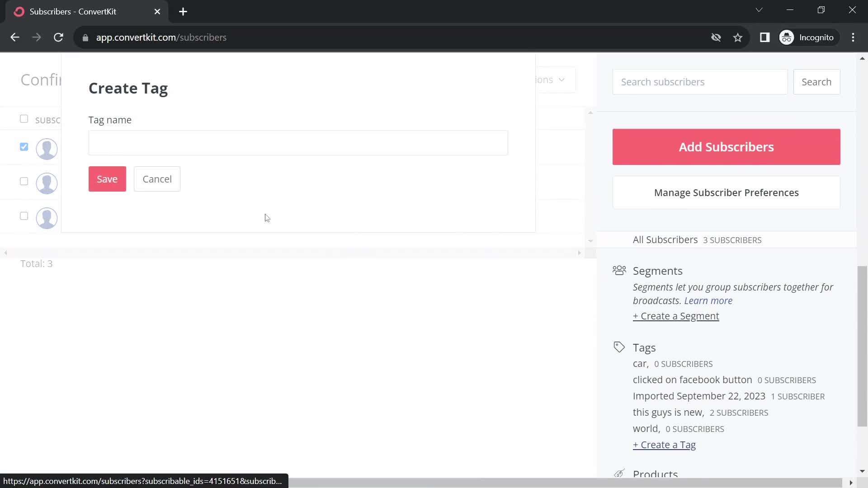
Task: Click the Learn more link in Segments
Action: (709, 300)
